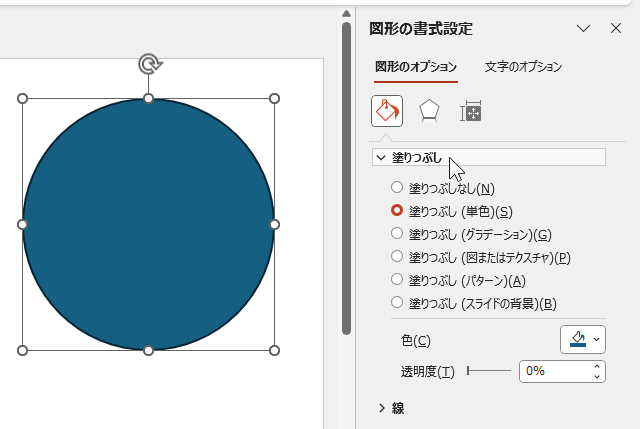
Task: Open the Fill & Line paint bucket tab
Action: (387, 111)
